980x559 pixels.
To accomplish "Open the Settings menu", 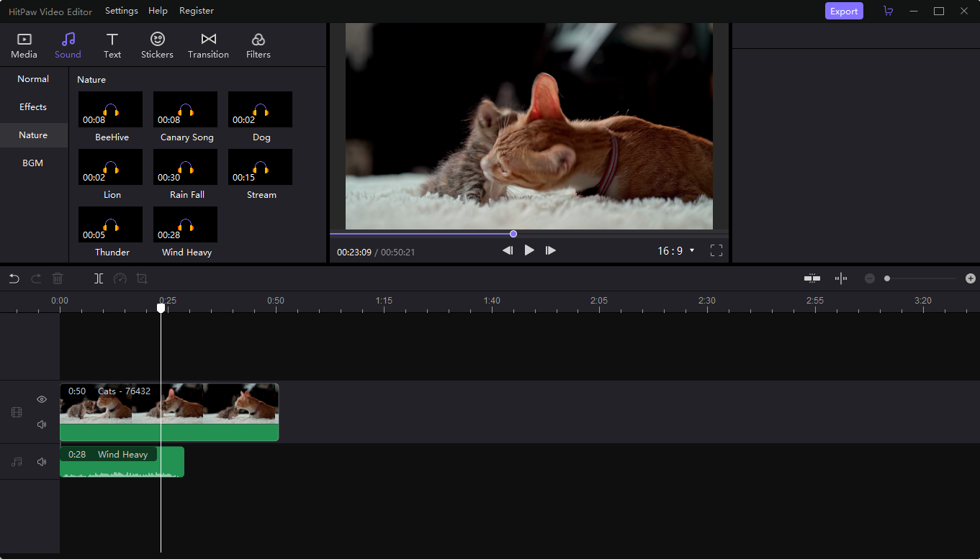I will (121, 11).
